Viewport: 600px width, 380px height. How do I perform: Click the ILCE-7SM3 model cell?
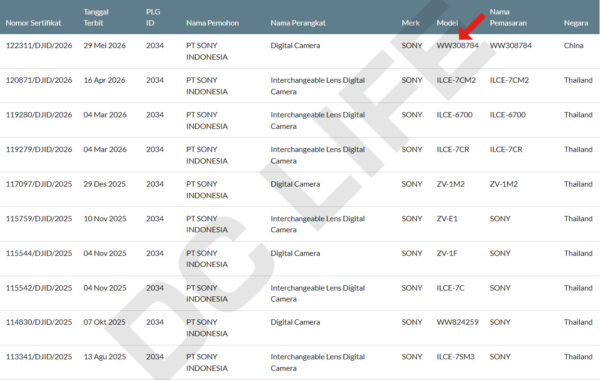(x=455, y=357)
